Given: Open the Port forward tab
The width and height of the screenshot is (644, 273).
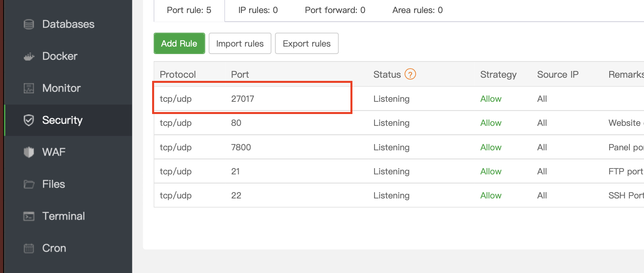Looking at the screenshot, I should [335, 10].
